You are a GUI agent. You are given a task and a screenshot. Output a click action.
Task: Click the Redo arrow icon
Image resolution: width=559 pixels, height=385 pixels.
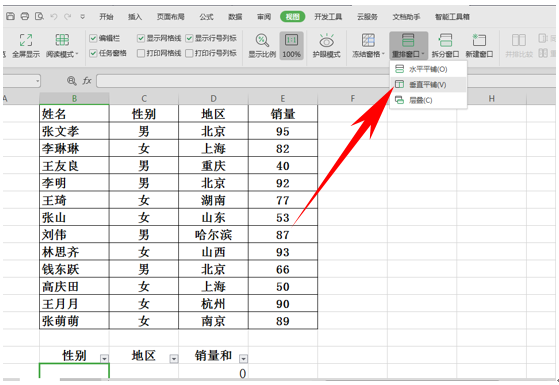point(68,16)
